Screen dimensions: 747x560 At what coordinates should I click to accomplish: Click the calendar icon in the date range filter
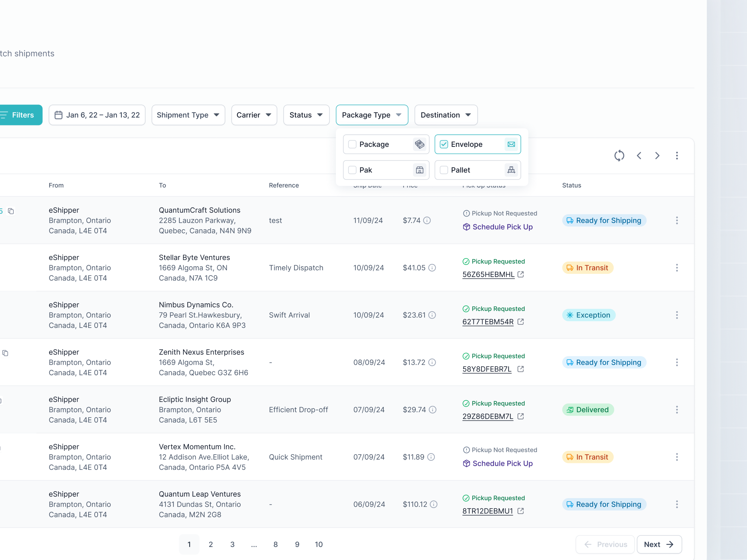click(x=59, y=115)
